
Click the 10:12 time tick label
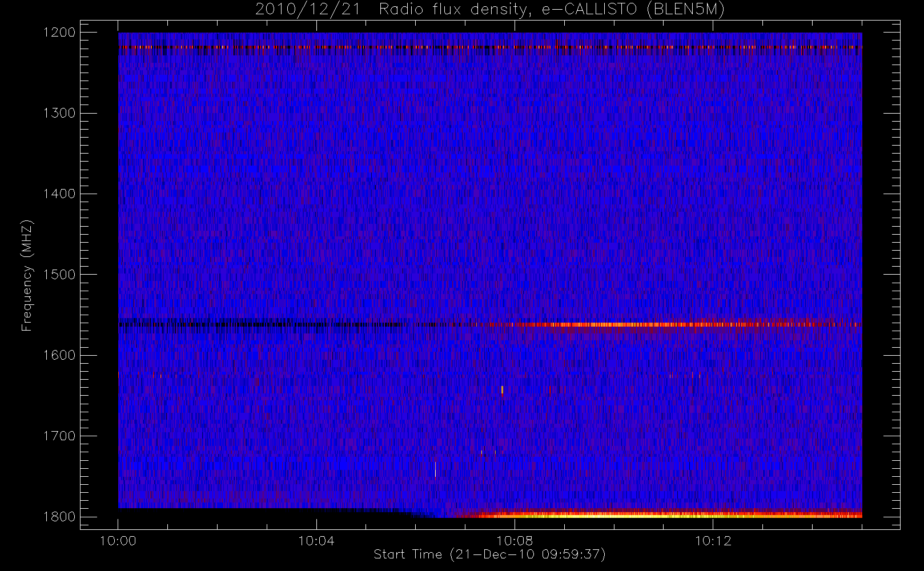713,541
